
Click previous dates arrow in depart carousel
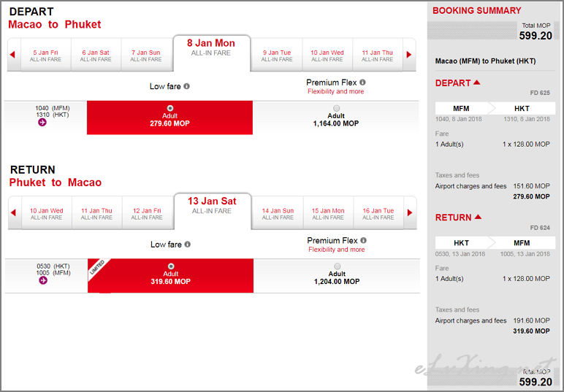point(12,55)
